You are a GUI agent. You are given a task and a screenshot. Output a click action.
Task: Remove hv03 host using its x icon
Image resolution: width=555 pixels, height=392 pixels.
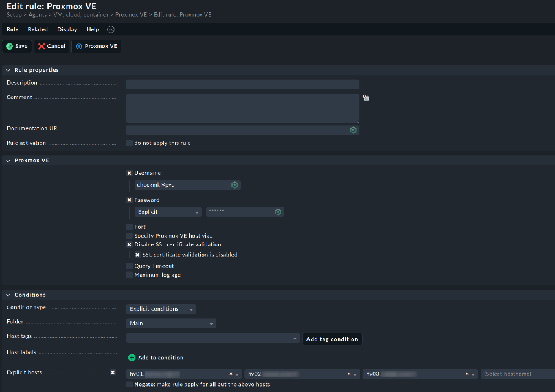pyautogui.click(x=467, y=374)
